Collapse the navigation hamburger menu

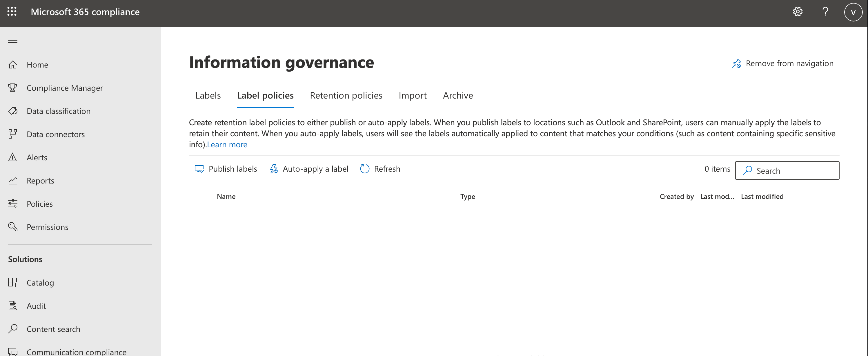click(13, 40)
